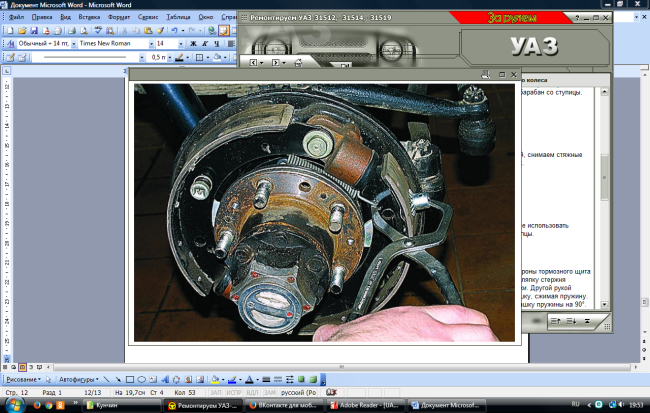Open the Styles and Formatting icon

[x=11, y=44]
